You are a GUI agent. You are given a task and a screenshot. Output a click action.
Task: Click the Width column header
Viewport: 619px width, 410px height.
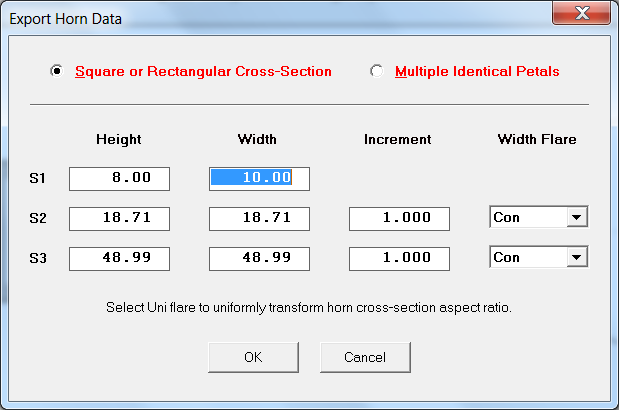[x=257, y=139]
